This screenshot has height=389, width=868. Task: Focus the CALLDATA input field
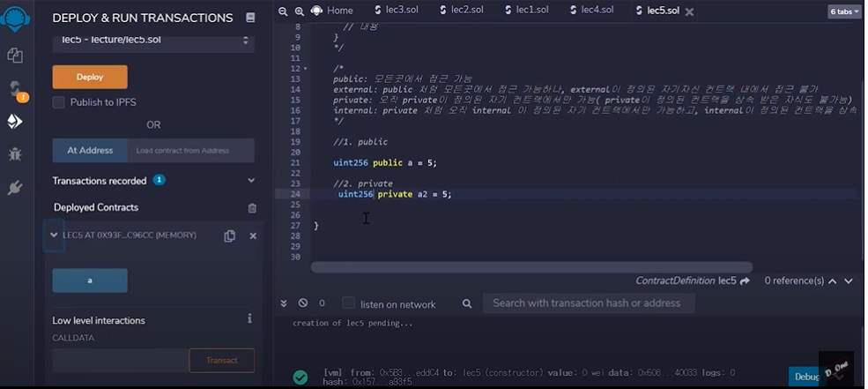(x=121, y=360)
